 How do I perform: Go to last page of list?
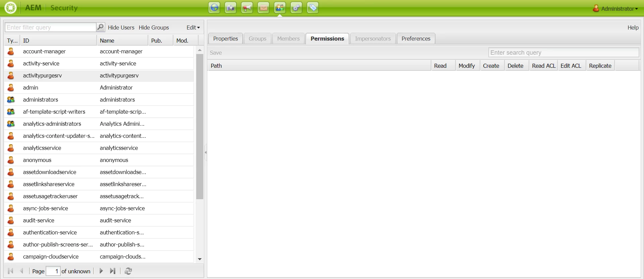(113, 271)
